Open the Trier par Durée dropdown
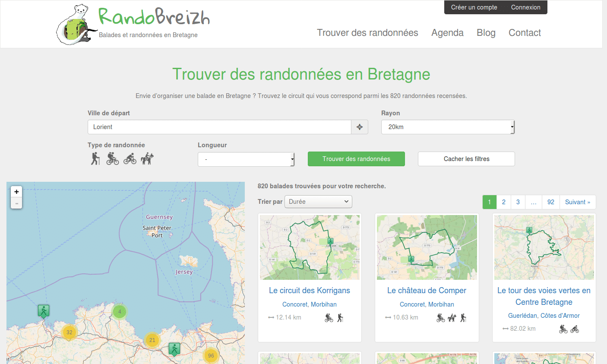The width and height of the screenshot is (607, 364). (318, 202)
